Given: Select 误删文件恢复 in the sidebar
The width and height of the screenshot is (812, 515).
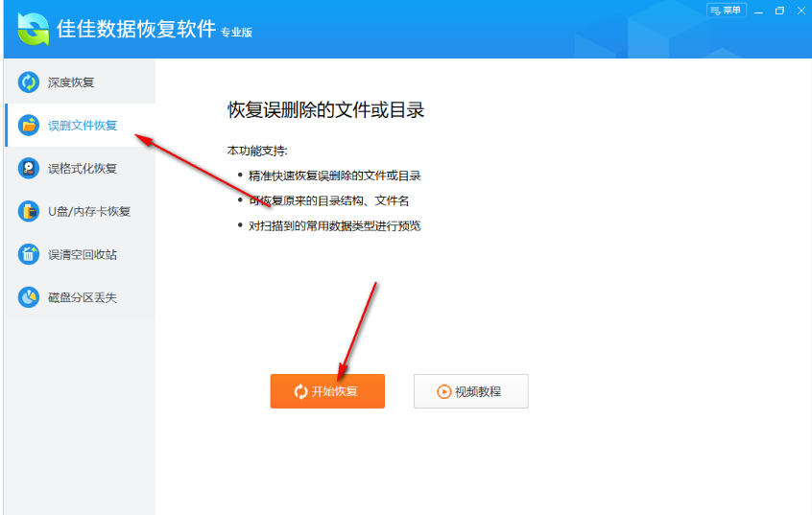Looking at the screenshot, I should point(80,126).
